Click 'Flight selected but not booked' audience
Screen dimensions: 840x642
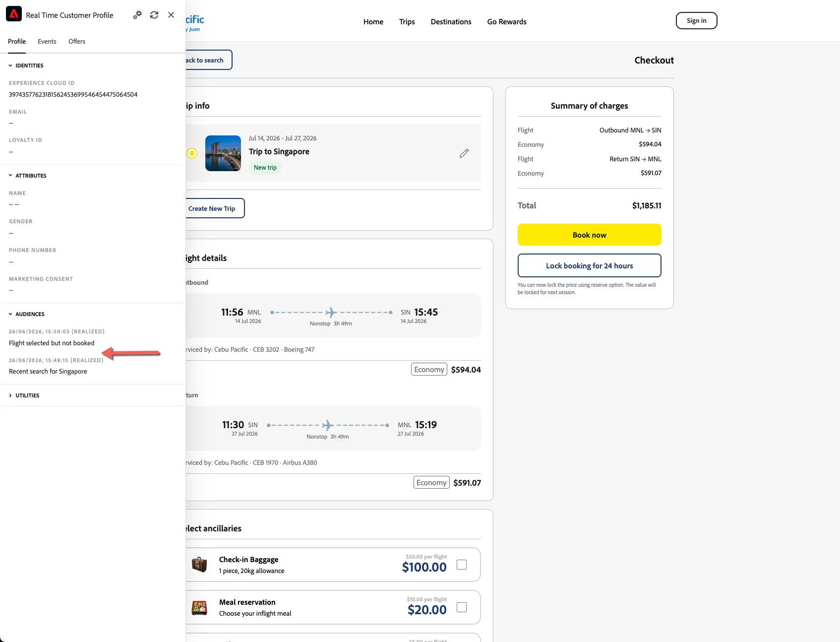[52, 343]
